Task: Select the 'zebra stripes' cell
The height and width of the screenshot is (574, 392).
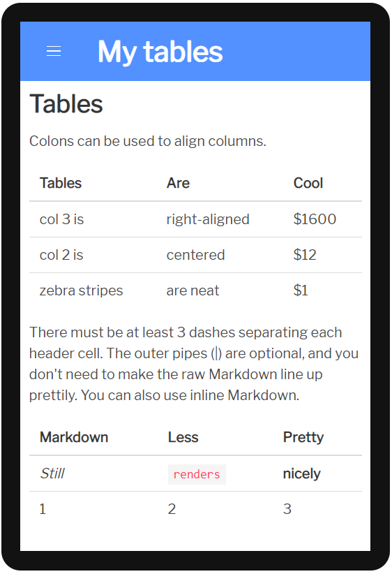Action: (81, 290)
